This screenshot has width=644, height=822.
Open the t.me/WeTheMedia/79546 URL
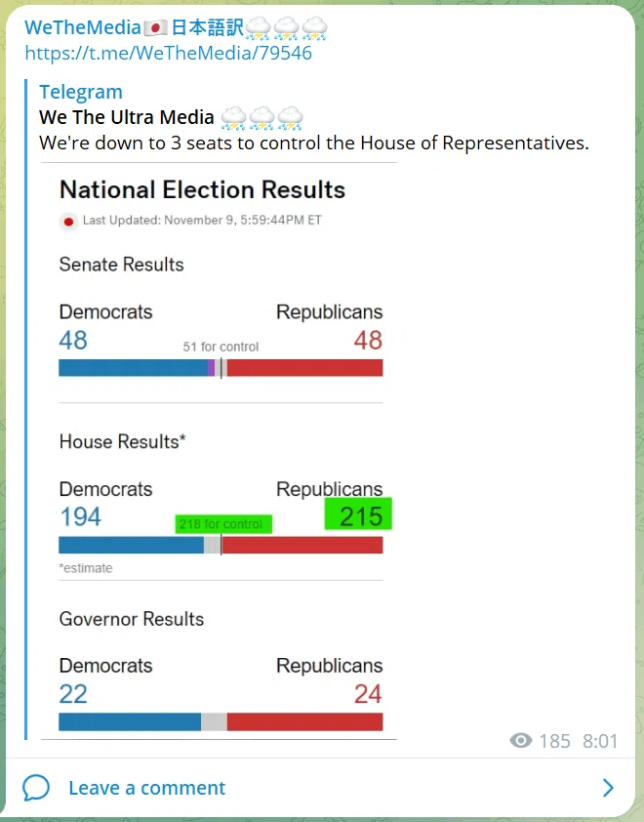168,53
